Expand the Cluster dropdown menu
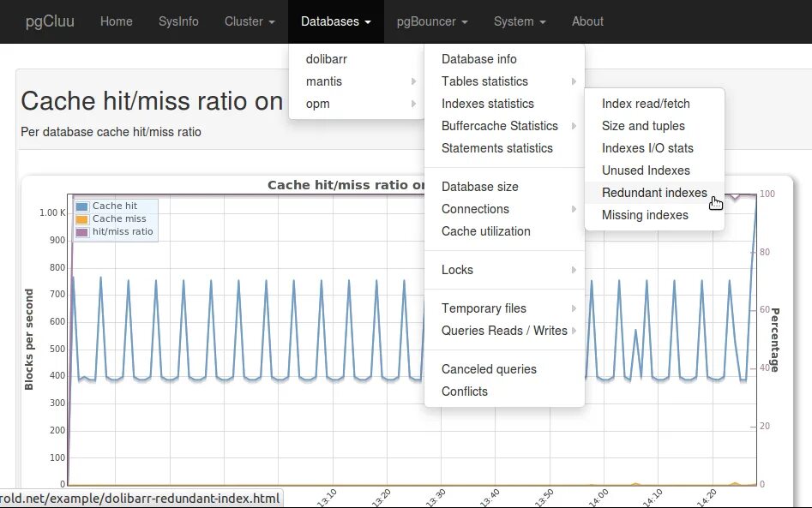Viewport: 812px width, 508px height. pos(250,21)
